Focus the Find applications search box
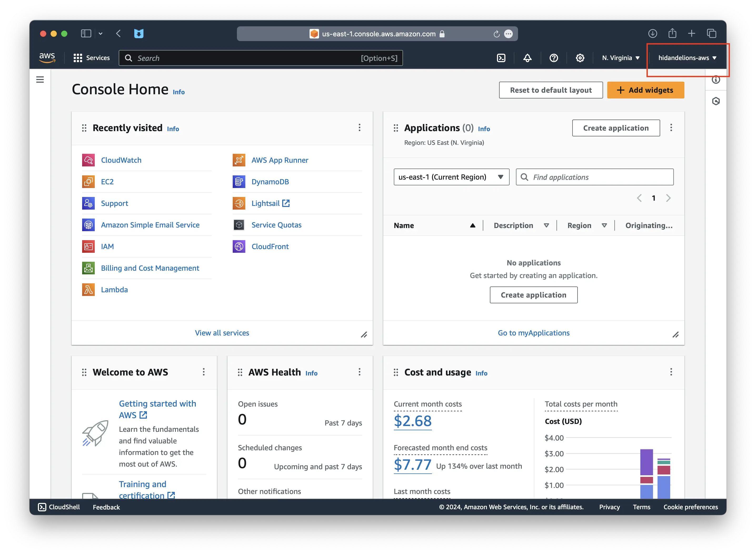This screenshot has height=554, width=756. [594, 177]
